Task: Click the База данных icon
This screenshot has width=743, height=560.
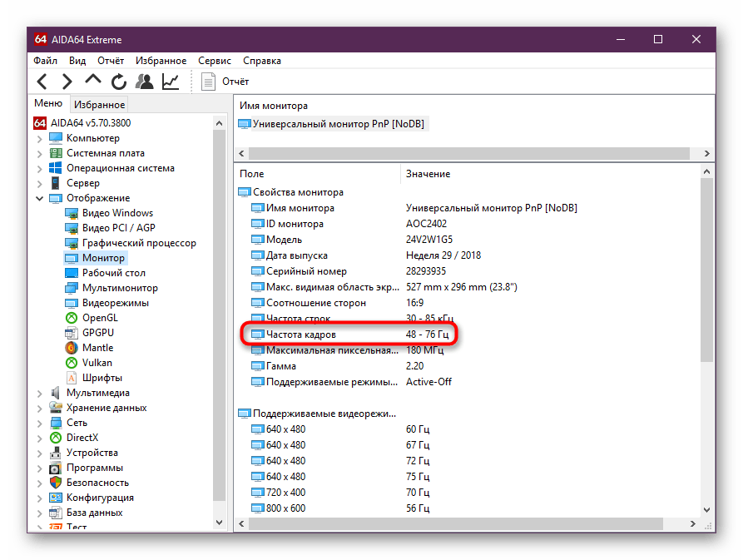Action: (56, 513)
